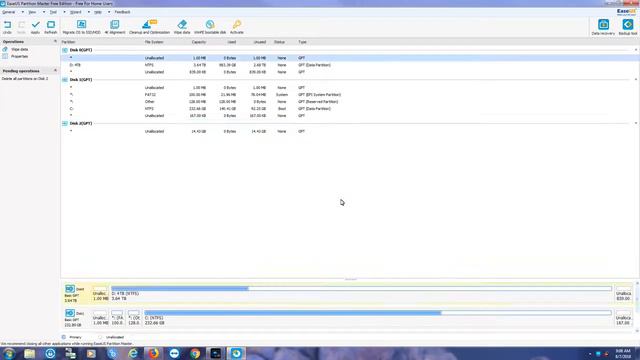The width and height of the screenshot is (640, 360).
Task: Collapse the Disk 1(GPT) group
Action: pyautogui.click(x=636, y=80)
